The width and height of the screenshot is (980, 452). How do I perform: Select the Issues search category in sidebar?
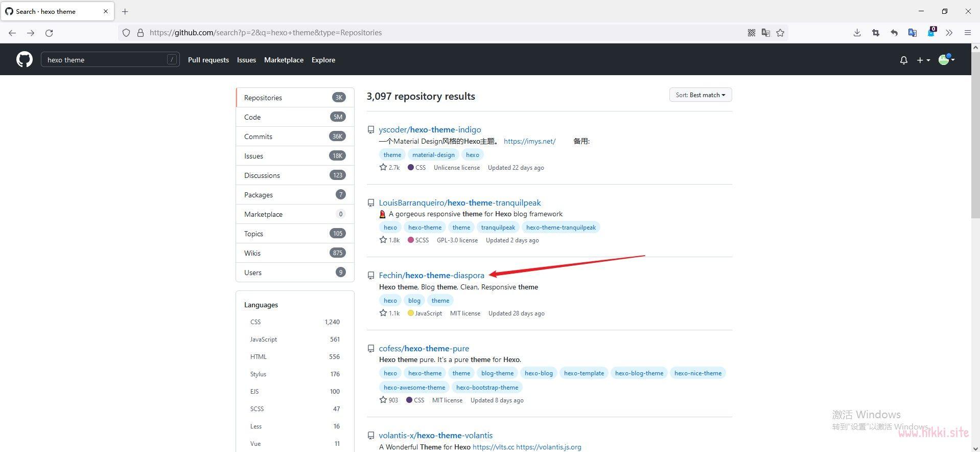(295, 156)
